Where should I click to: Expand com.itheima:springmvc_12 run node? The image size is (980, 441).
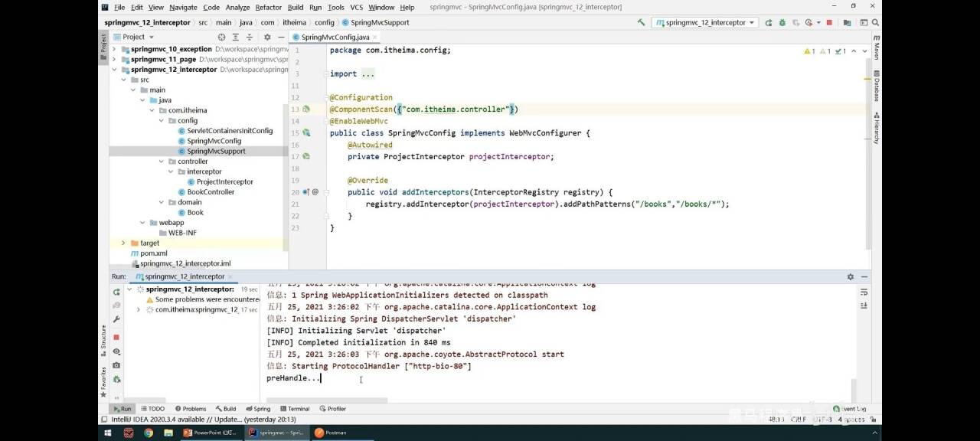pyautogui.click(x=139, y=310)
